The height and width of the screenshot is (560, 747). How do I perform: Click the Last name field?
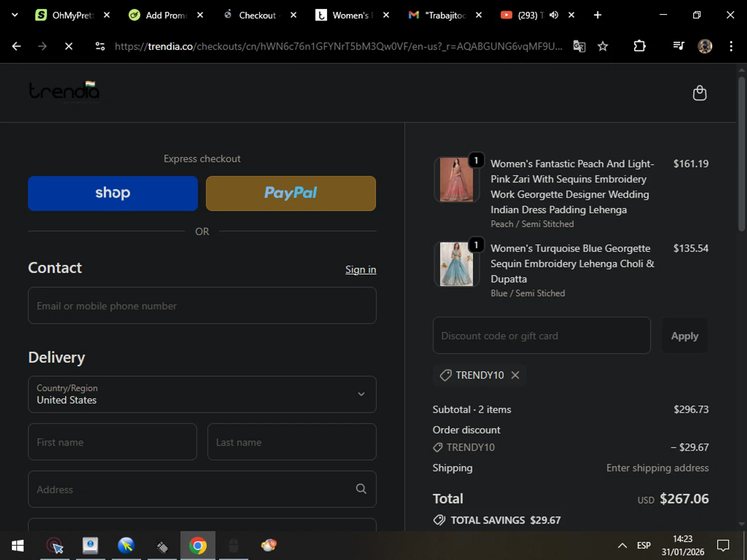click(292, 442)
